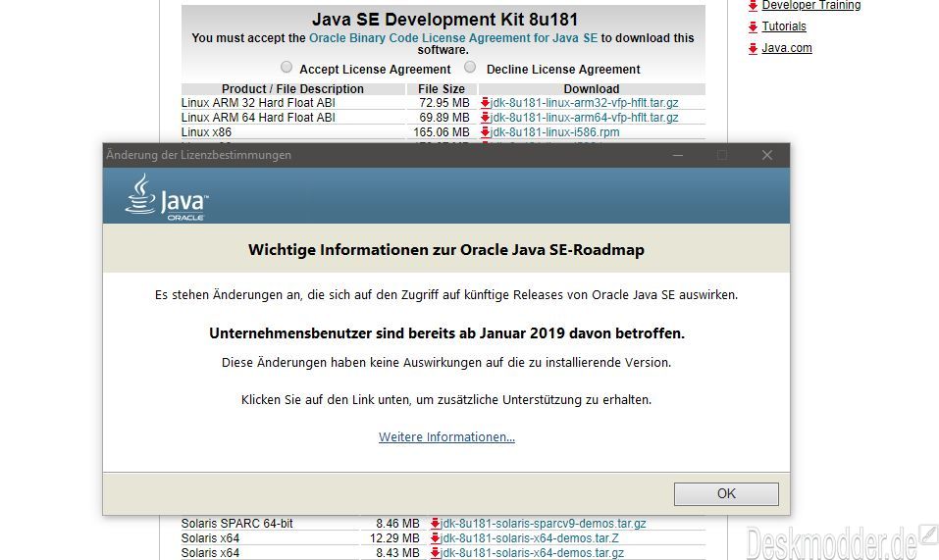Minimize the Änderung der Lizenzbestimmungen dialog
939x560 pixels.
pos(678,155)
